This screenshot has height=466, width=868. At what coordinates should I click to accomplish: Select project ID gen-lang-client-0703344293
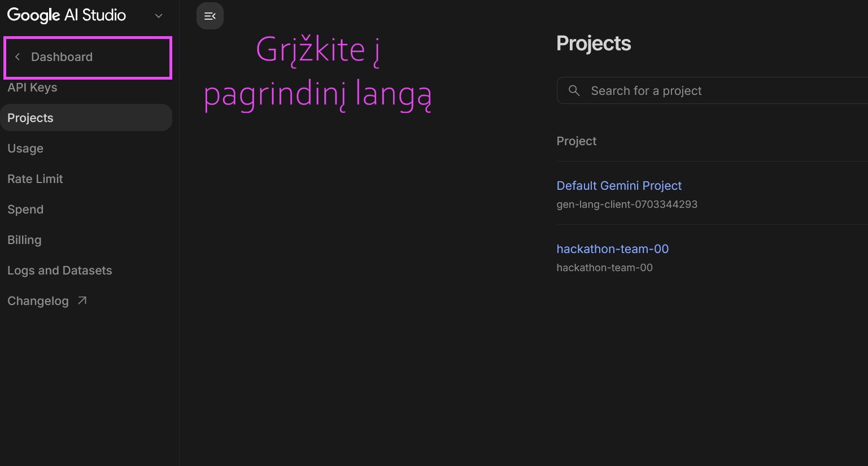click(627, 204)
